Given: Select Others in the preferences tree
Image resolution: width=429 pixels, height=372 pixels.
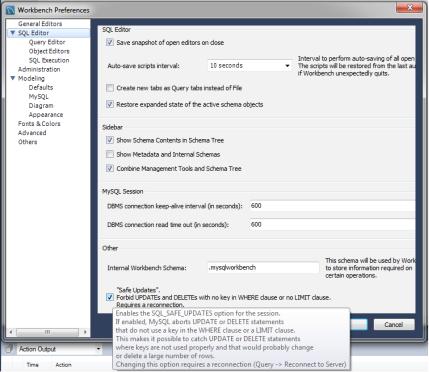Looking at the screenshot, I should pyautogui.click(x=28, y=142).
